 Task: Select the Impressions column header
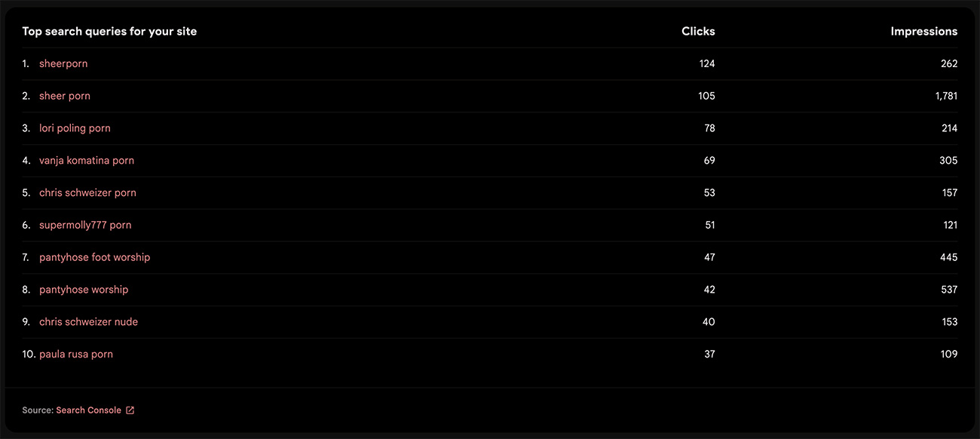923,32
